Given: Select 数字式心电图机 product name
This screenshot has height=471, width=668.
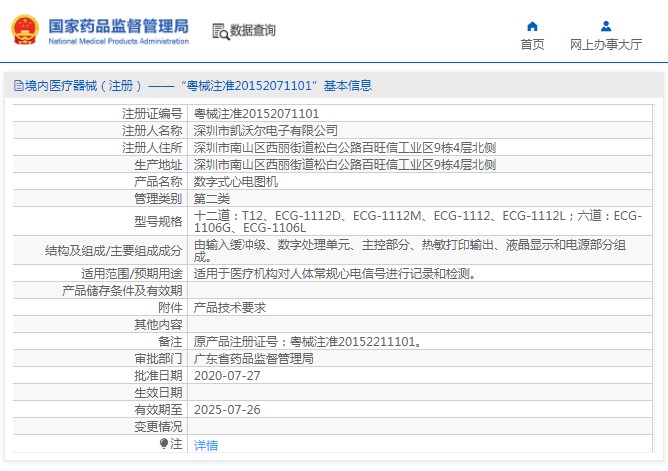Looking at the screenshot, I should click(236, 182).
